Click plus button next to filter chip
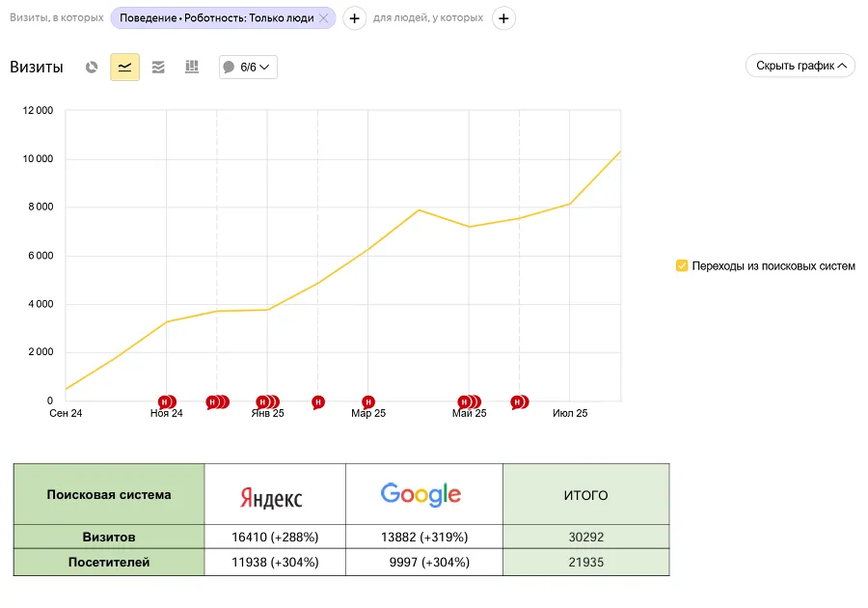 (355, 18)
